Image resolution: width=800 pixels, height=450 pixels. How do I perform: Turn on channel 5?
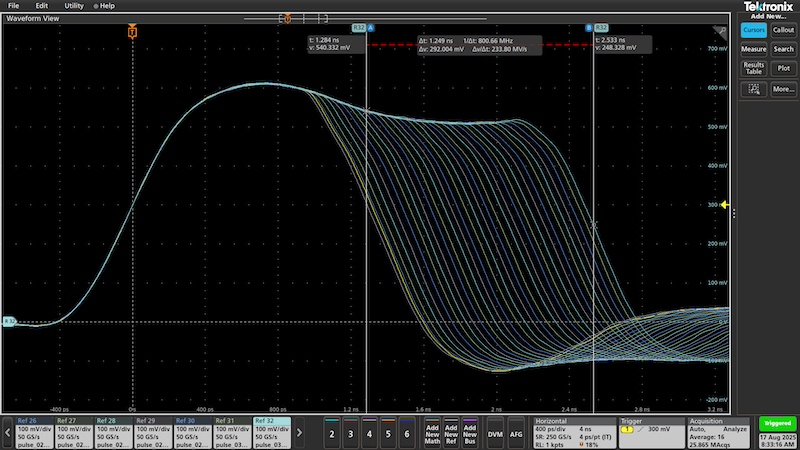click(x=388, y=434)
